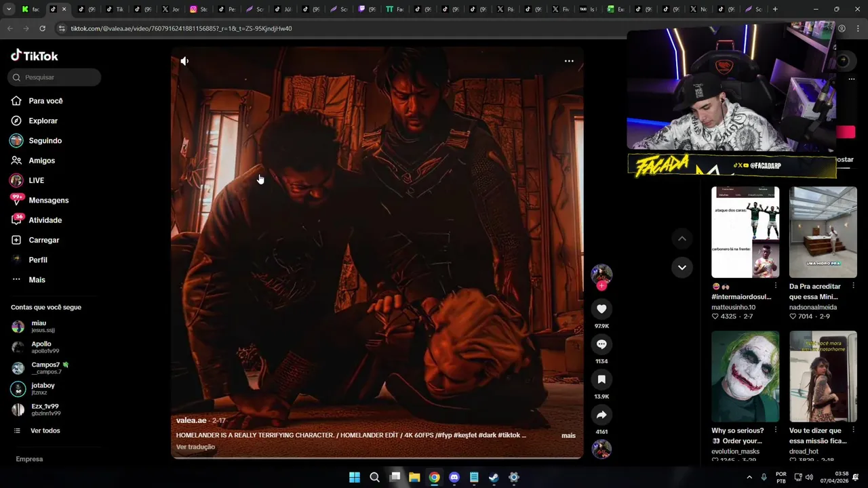Open matteusinho.10 profile link
Viewport: 868px width, 488px height.
click(x=733, y=307)
